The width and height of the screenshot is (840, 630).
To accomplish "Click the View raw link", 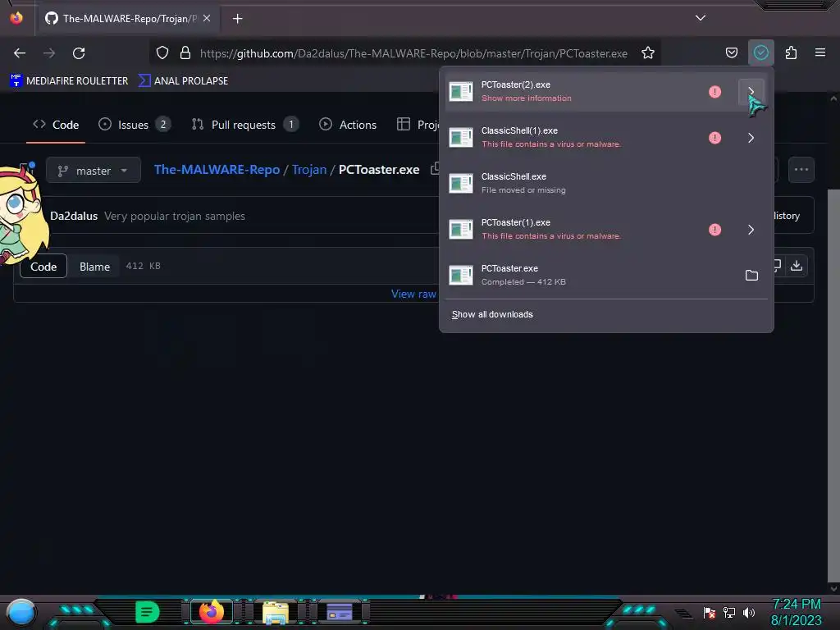I will (413, 294).
